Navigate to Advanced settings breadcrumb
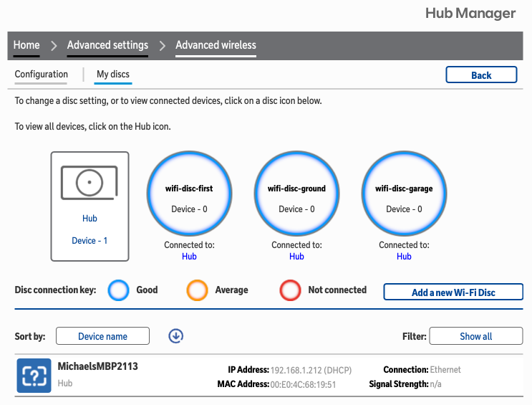The width and height of the screenshot is (532, 405). click(x=107, y=45)
